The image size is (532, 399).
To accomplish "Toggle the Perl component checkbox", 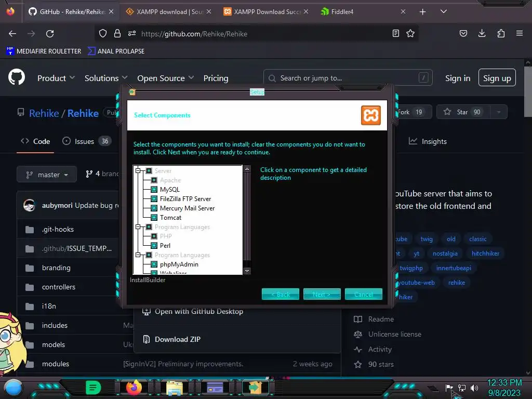I will (x=154, y=245).
